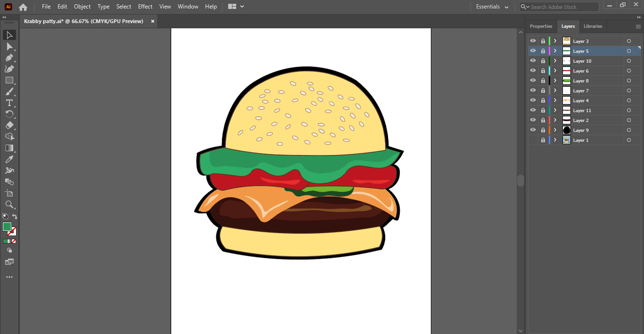Select the Rectangle tool
The image size is (644, 334).
click(x=9, y=81)
